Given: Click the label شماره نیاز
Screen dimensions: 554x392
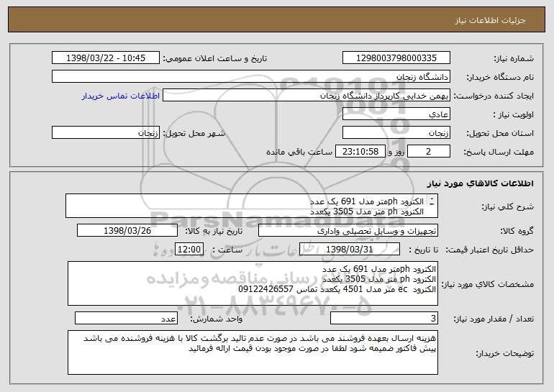Looking at the screenshot, I should (513, 59).
